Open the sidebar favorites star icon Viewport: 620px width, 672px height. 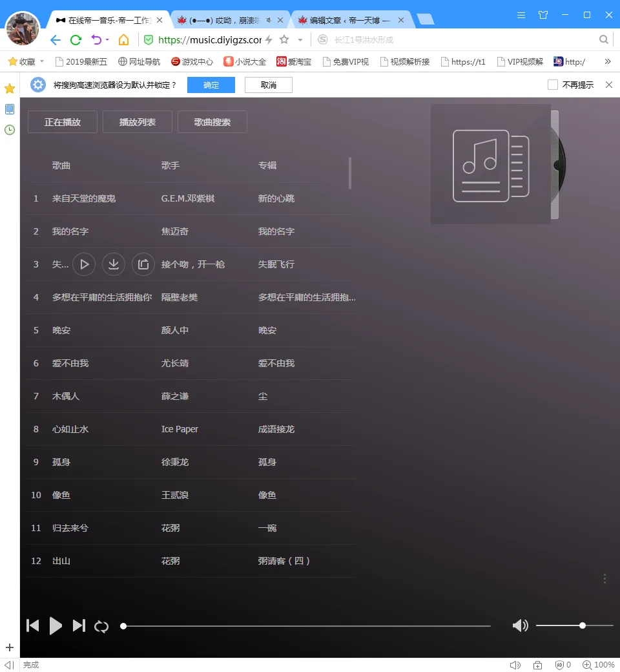coord(10,89)
